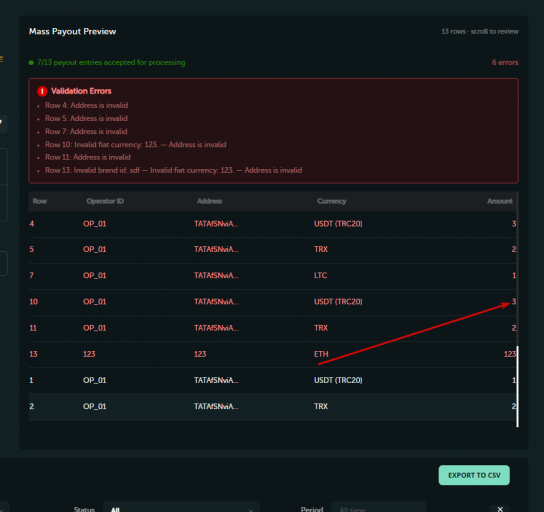The image size is (544, 512).
Task: Click operator ID 123 in row 13
Action: point(89,354)
